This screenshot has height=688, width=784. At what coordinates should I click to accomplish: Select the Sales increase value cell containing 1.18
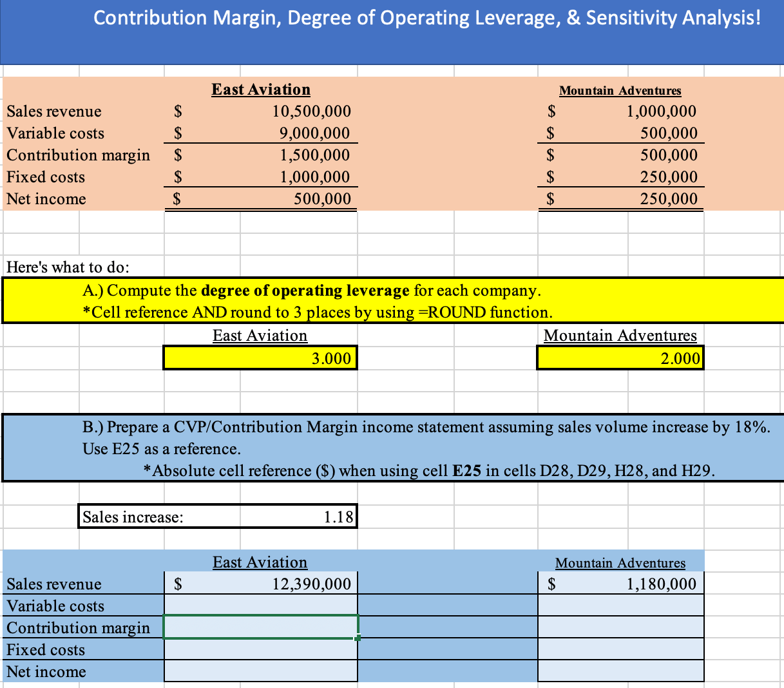(298, 515)
